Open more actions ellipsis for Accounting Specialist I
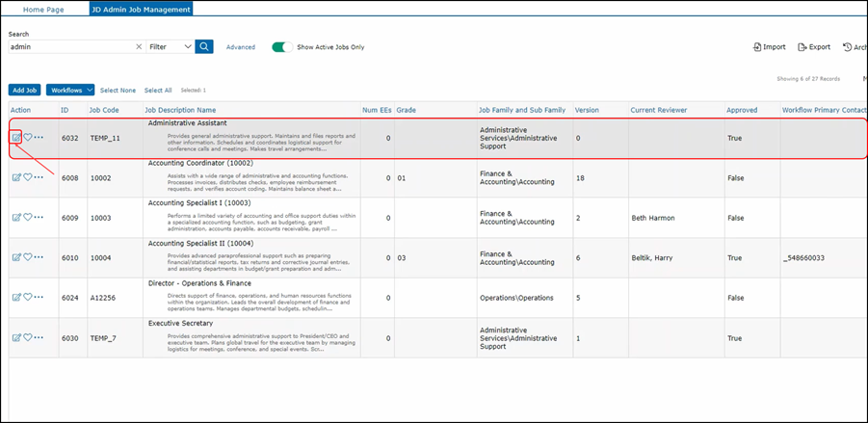868x423 pixels. (39, 218)
